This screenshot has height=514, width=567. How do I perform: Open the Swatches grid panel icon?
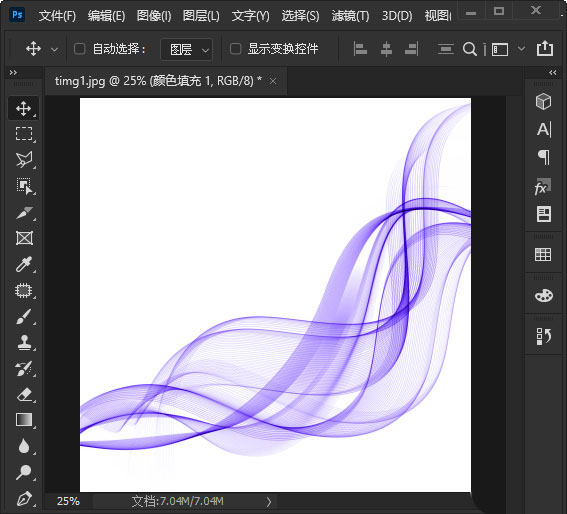[x=543, y=254]
